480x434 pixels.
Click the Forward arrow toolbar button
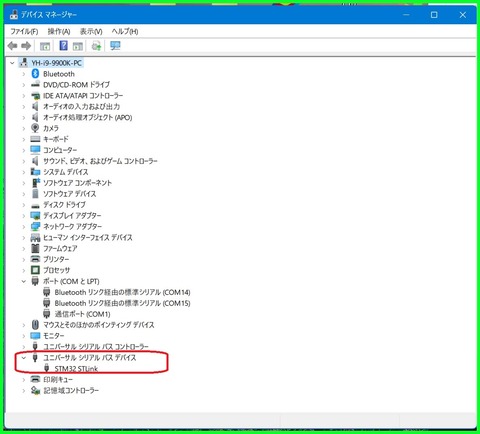click(x=26, y=46)
